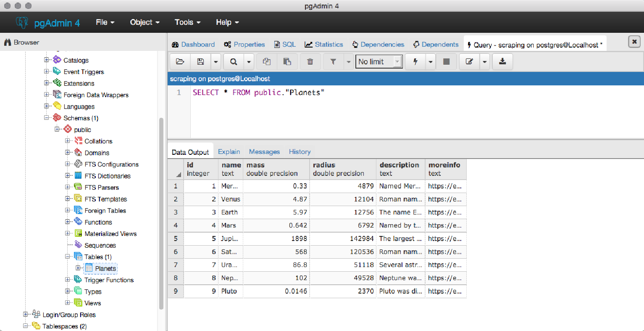The width and height of the screenshot is (644, 331).
Task: Click the Planets table icon in tree
Action: pyautogui.click(x=89, y=268)
